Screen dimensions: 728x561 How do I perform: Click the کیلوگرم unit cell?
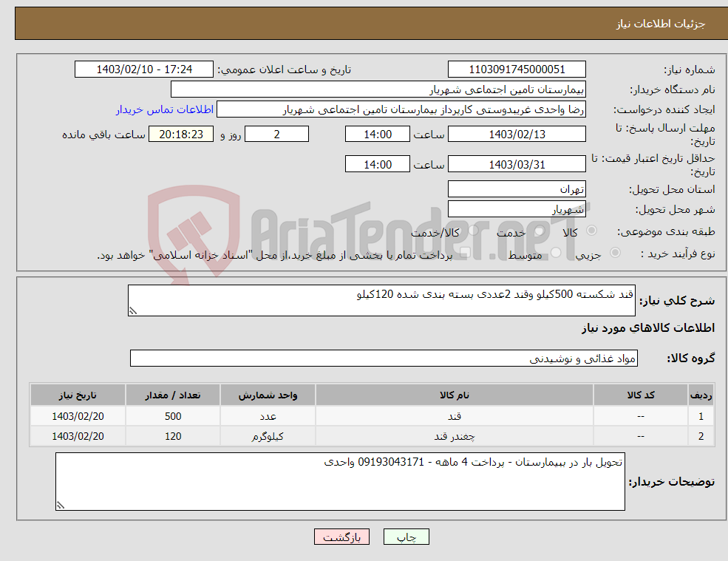(268, 436)
